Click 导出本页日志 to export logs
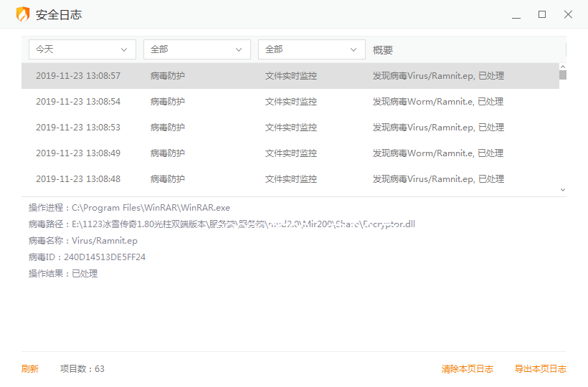Image resolution: width=588 pixels, height=387 pixels. 541,369
